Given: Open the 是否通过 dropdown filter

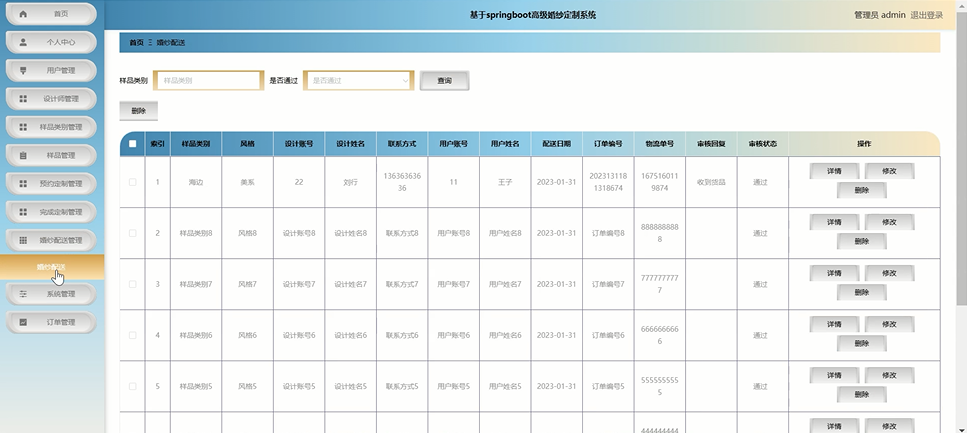Looking at the screenshot, I should coord(358,80).
